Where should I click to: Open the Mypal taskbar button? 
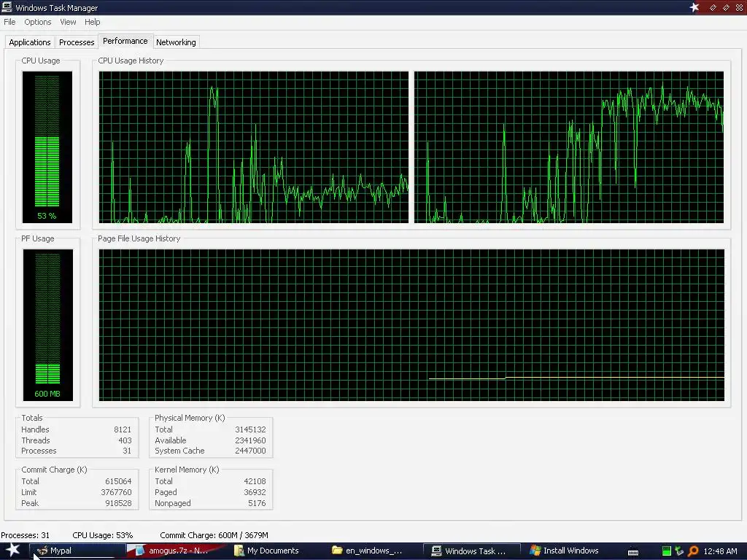pos(77,551)
